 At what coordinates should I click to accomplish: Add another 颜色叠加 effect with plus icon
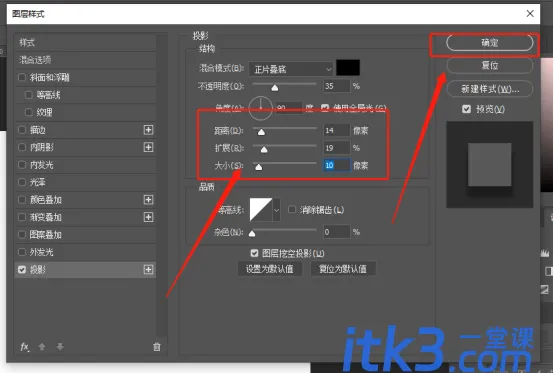click(148, 200)
